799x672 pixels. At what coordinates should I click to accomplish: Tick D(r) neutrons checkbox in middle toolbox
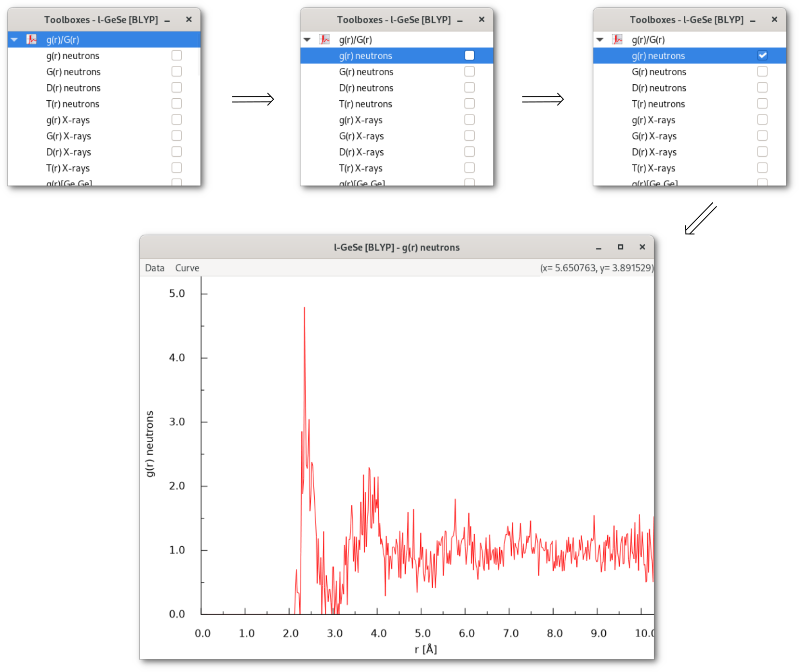469,88
